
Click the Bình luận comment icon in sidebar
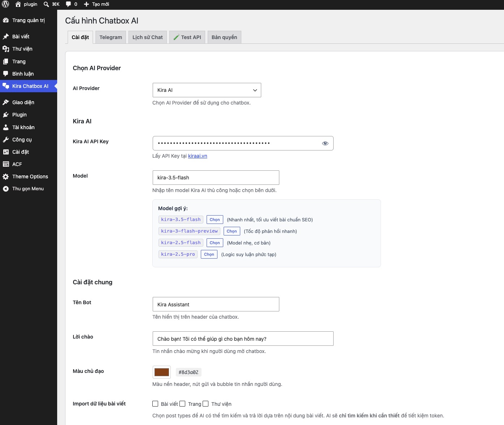tap(6, 74)
